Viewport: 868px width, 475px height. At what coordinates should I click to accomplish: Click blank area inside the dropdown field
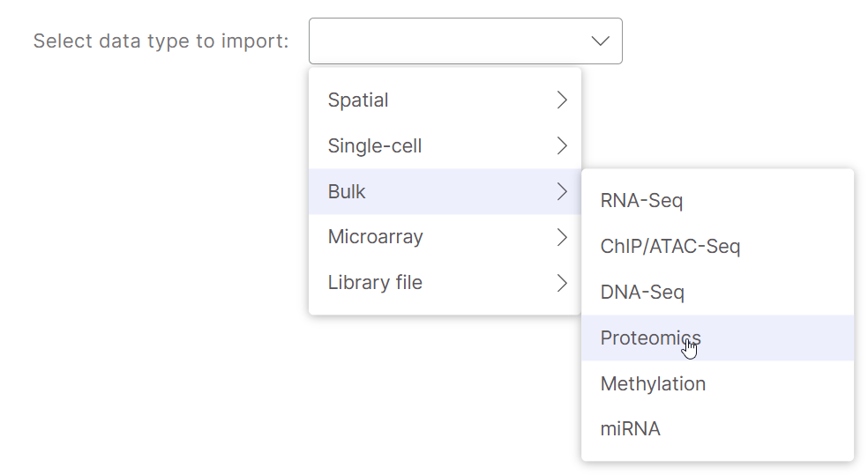pos(441,41)
